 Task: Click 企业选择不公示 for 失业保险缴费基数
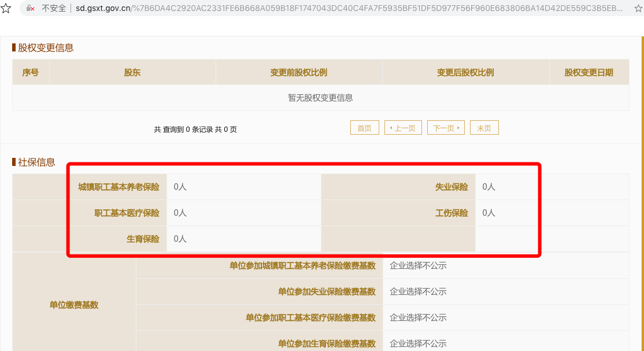point(418,291)
